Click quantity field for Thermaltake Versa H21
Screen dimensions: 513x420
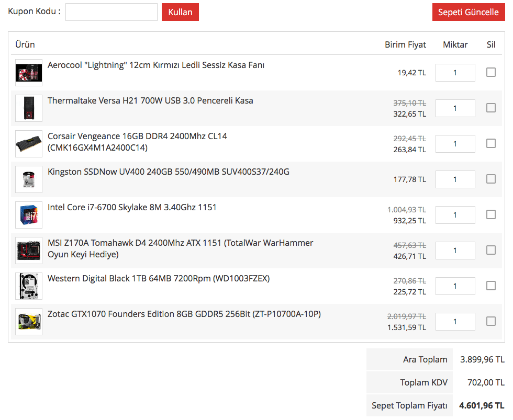(x=455, y=108)
